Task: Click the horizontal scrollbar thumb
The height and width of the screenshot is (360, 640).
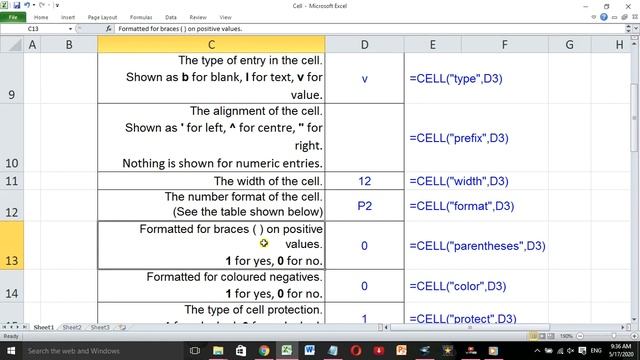Action: (x=470, y=327)
